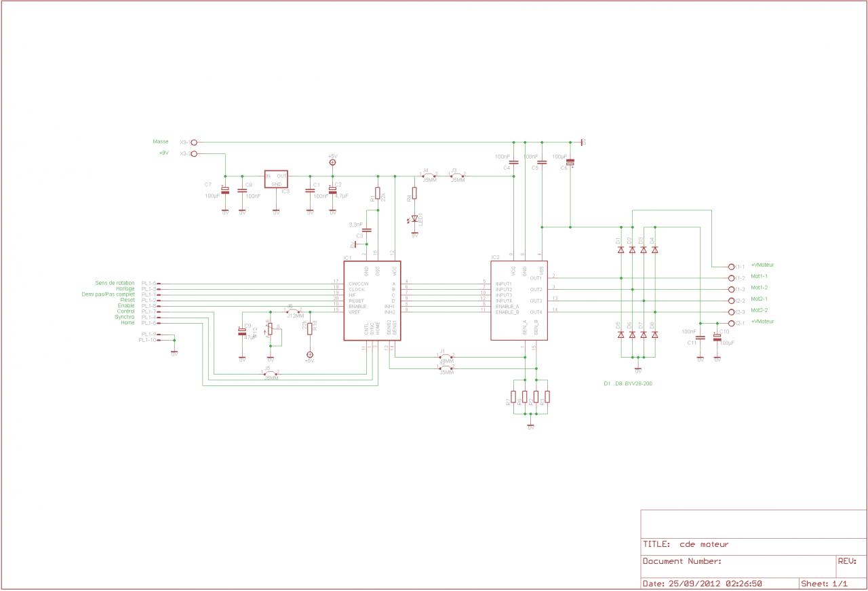
Task: Click the IC3 voltage regulator symbol
Action: coord(276,179)
